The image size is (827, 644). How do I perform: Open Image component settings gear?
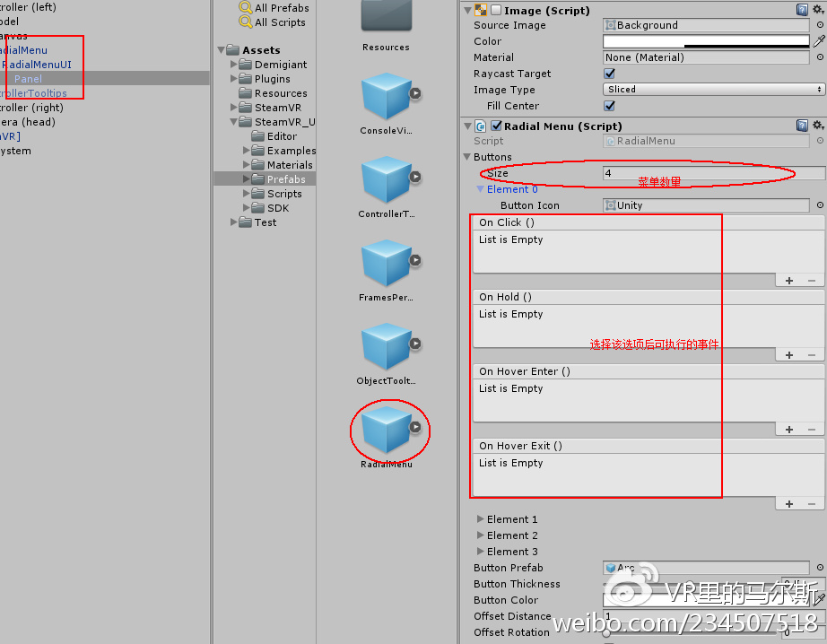(818, 10)
